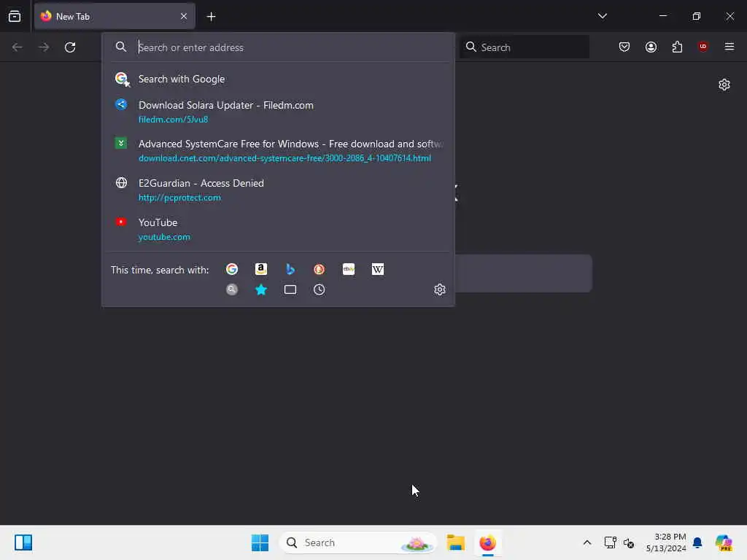Open search settings gear in dropdown
Image resolution: width=747 pixels, height=560 pixels.
coord(440,289)
